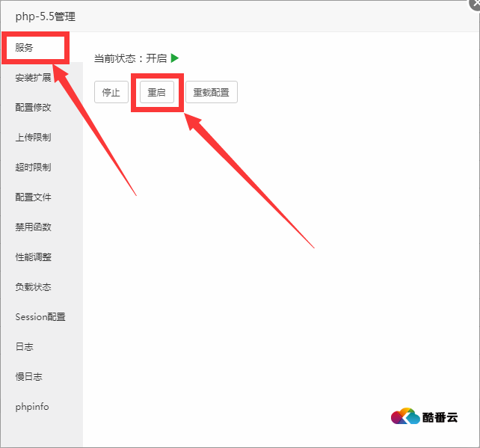Show the 日志 tab
Viewport: 480px width, 448px height.
(25, 347)
